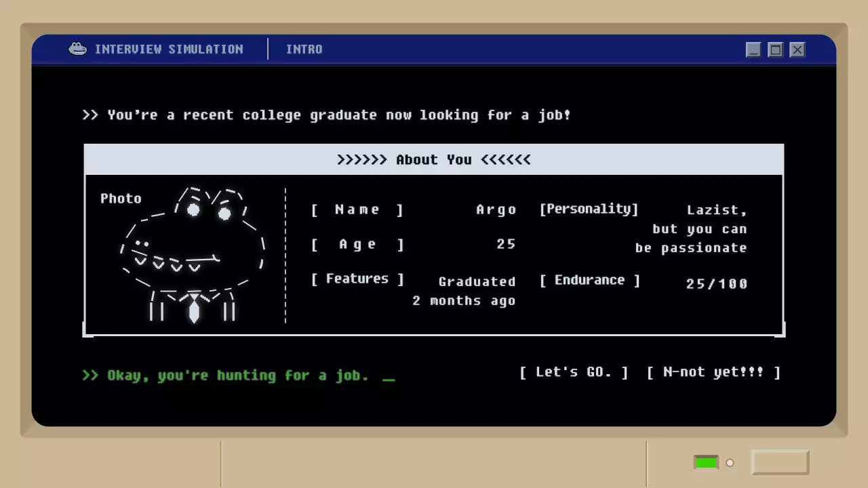The image size is (868, 488).
Task: Select the name value Argo
Action: (496, 209)
